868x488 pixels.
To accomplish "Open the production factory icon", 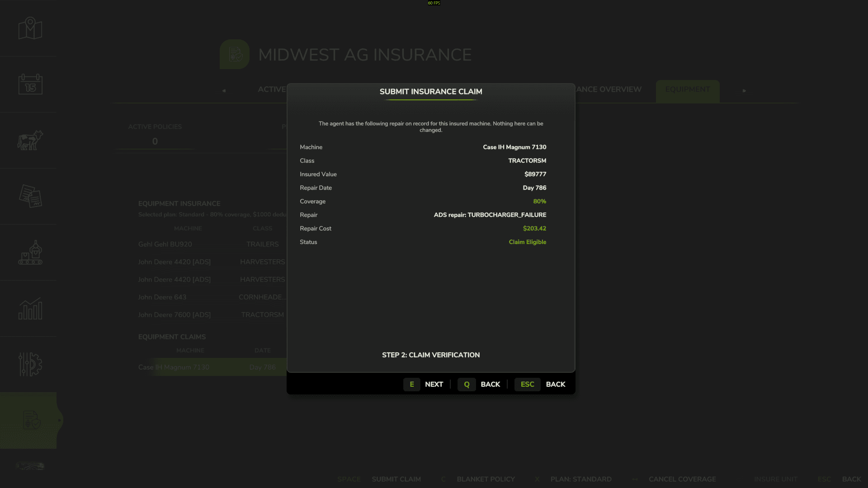I will (x=30, y=252).
